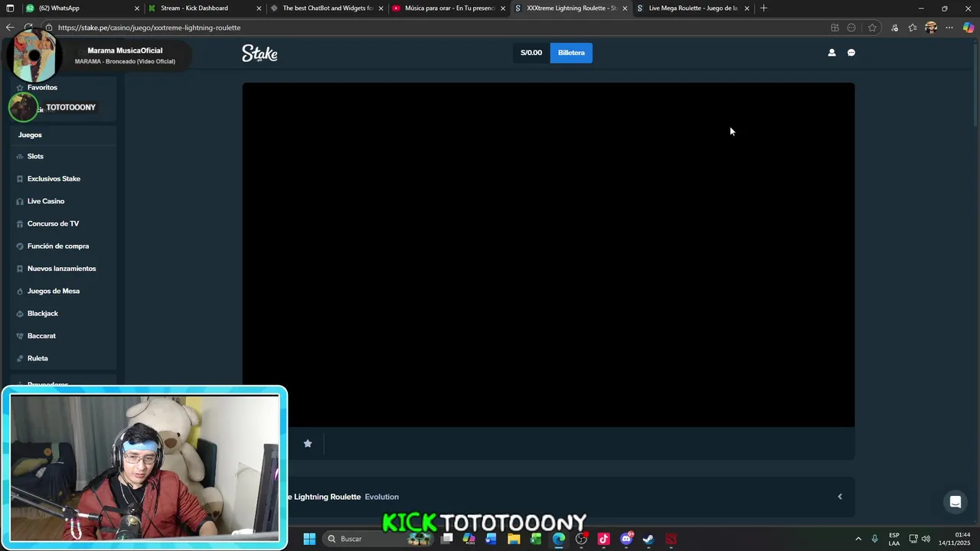This screenshot has height=551, width=980.
Task: Close the XXXtreme Lightning Roulette tab
Action: (625, 8)
